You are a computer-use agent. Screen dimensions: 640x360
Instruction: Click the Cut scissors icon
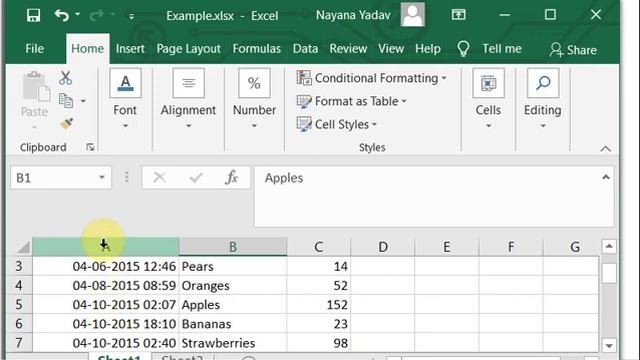(65, 78)
